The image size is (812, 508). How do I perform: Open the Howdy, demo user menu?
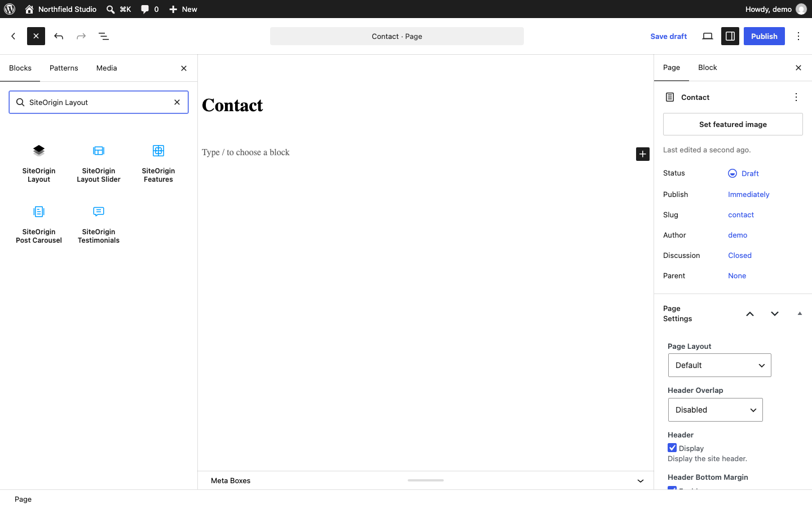(x=775, y=9)
